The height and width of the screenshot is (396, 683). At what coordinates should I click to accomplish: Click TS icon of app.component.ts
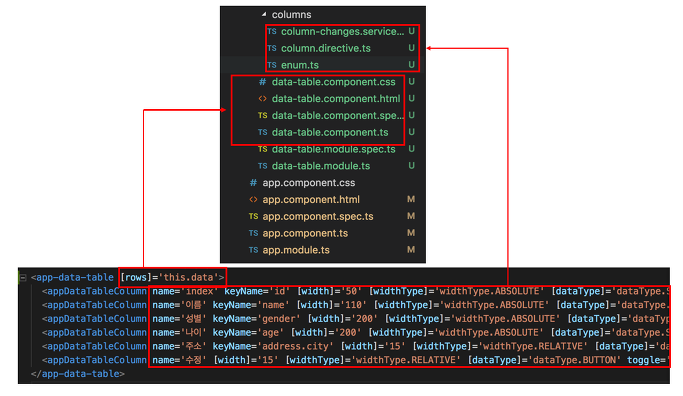[253, 234]
